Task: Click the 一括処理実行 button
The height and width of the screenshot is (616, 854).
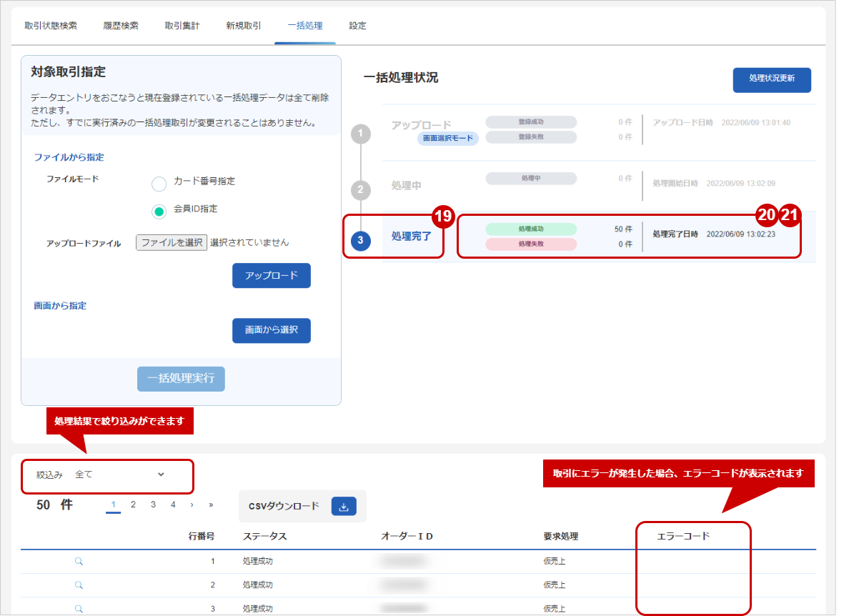Action: (181, 379)
